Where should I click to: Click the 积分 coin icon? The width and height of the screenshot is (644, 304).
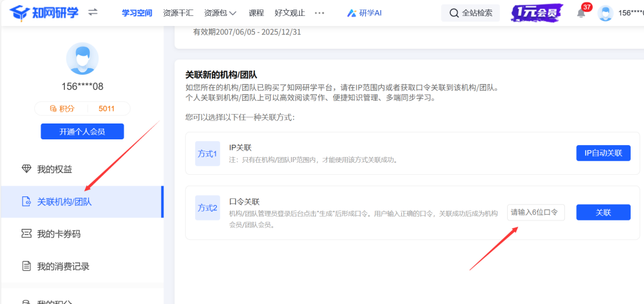[x=53, y=109]
